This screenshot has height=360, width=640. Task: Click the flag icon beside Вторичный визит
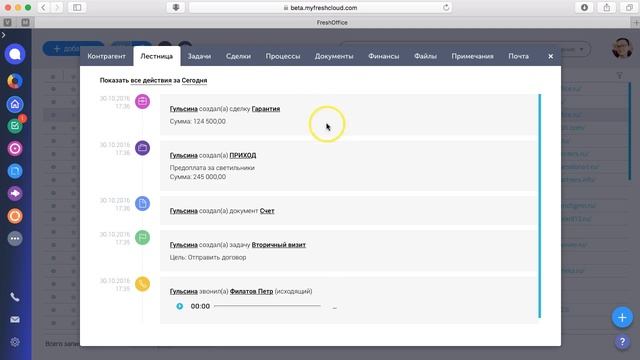pyautogui.click(x=142, y=237)
